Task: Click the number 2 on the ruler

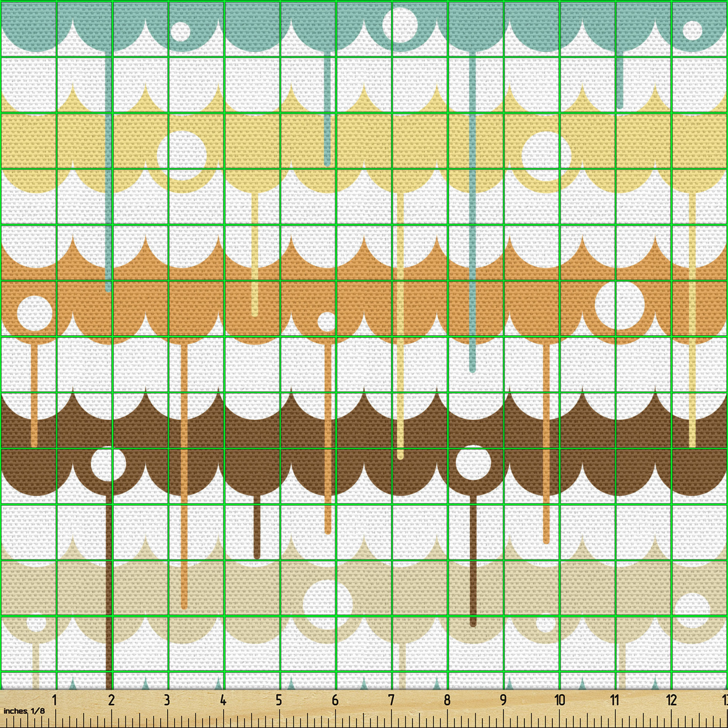Action: pyautogui.click(x=111, y=700)
